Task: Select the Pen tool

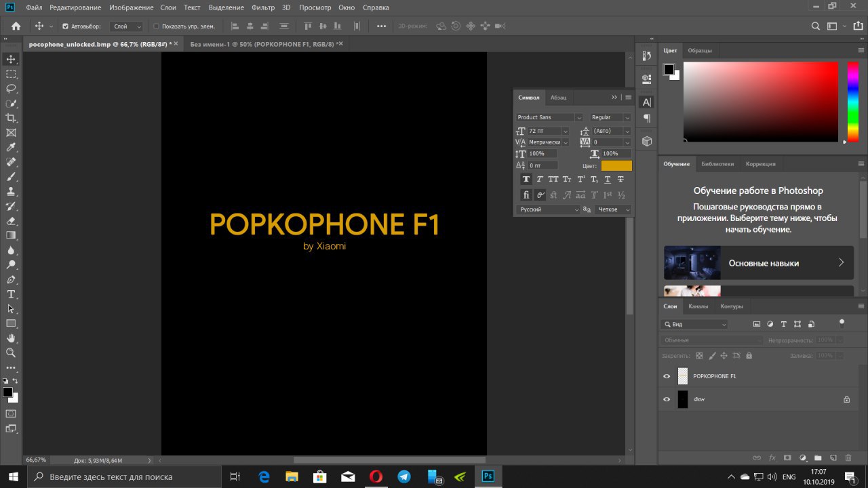Action: [11, 279]
